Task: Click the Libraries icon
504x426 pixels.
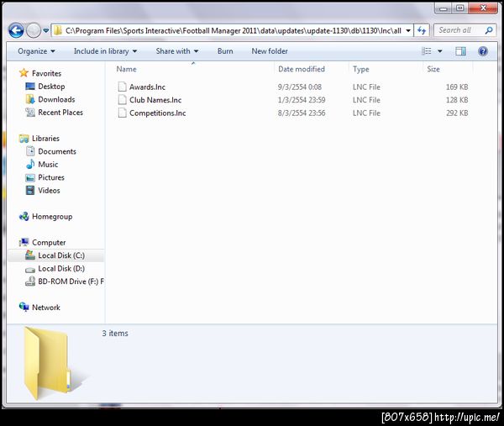Action: point(24,139)
